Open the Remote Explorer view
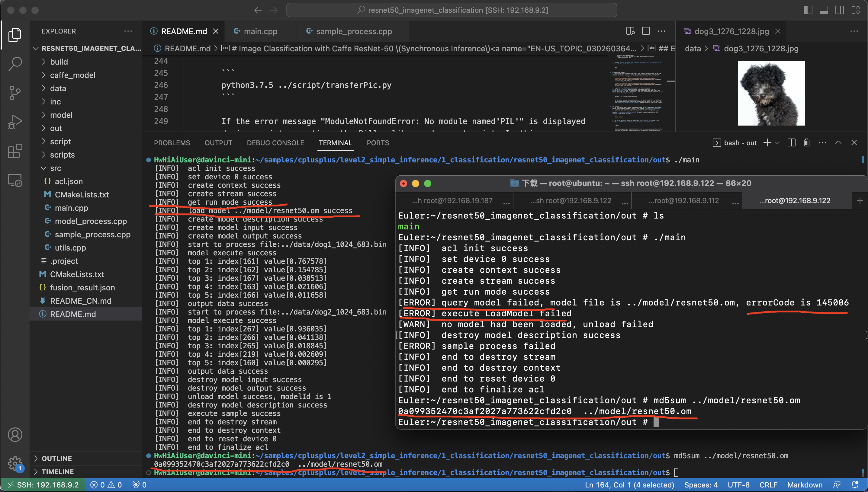This screenshot has height=492, width=868. (15, 181)
